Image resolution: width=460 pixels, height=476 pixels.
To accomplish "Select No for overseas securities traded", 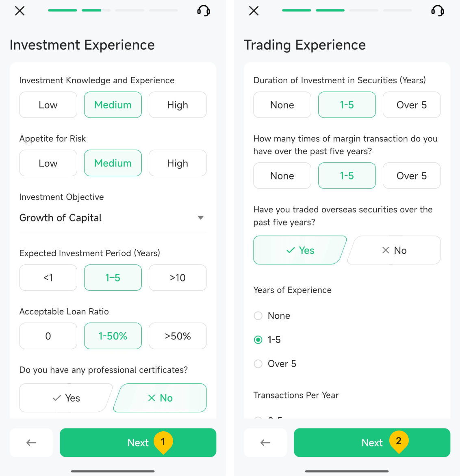I will click(394, 250).
